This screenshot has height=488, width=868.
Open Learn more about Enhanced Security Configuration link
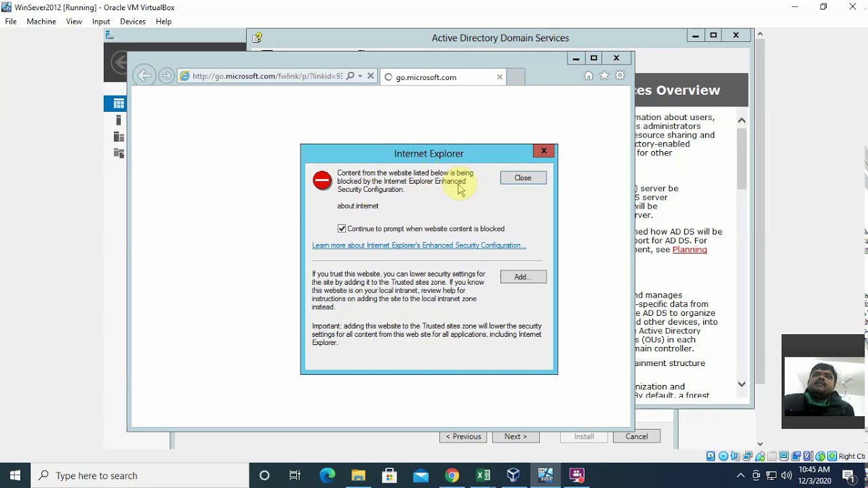coord(419,245)
